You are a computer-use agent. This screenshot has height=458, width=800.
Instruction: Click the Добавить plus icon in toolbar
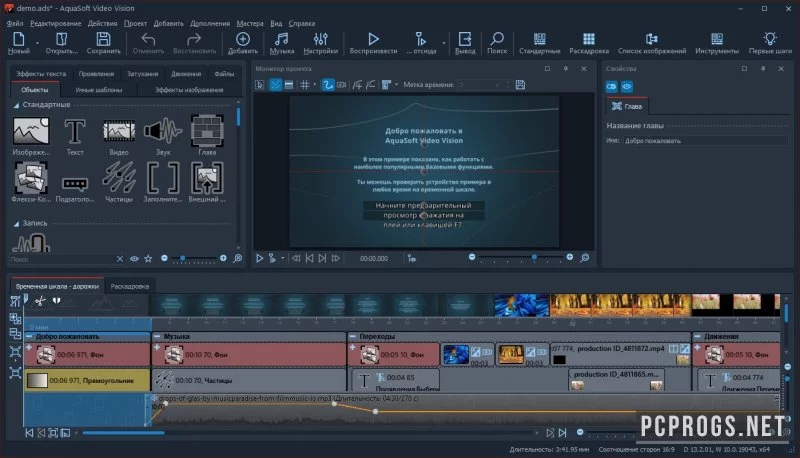(242, 39)
